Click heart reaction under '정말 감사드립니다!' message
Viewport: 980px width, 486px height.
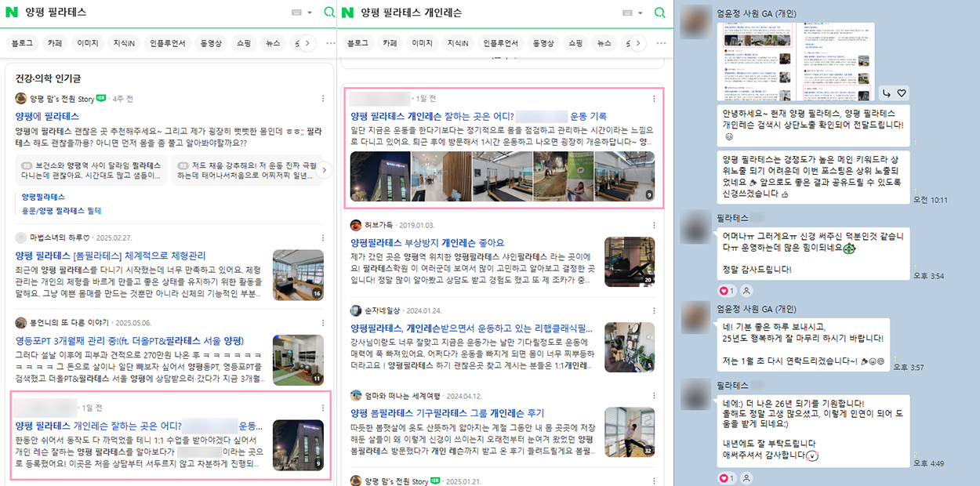(725, 290)
